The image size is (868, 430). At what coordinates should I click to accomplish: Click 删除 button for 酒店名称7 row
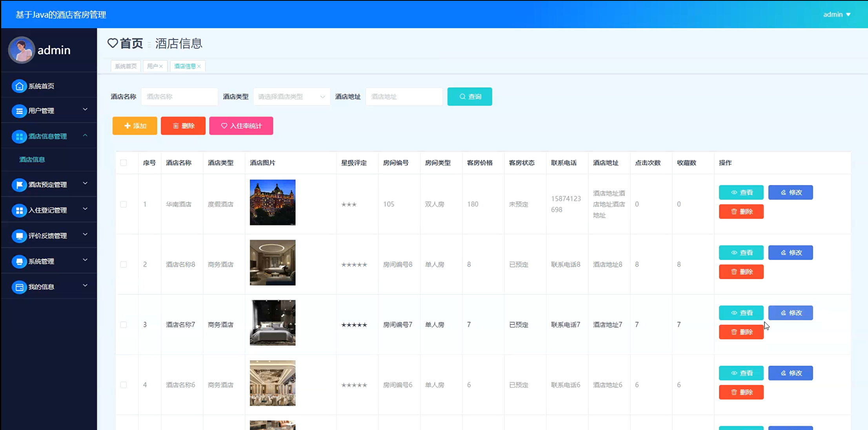(741, 332)
